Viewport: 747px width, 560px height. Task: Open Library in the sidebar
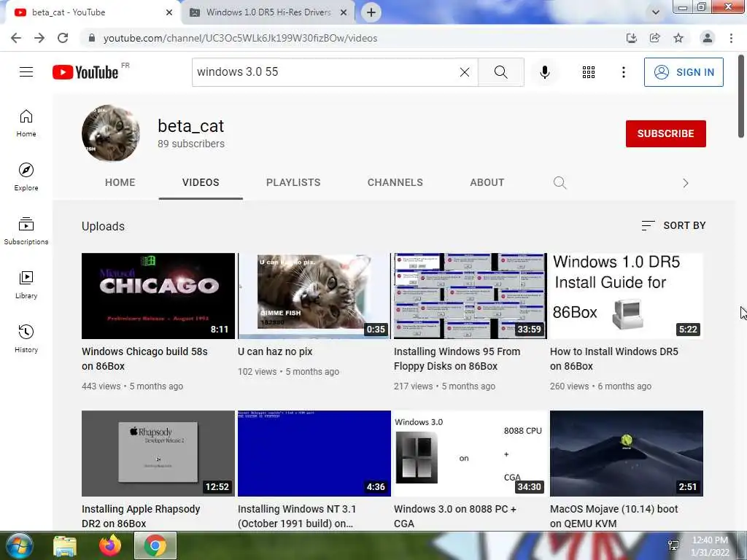coord(26,285)
